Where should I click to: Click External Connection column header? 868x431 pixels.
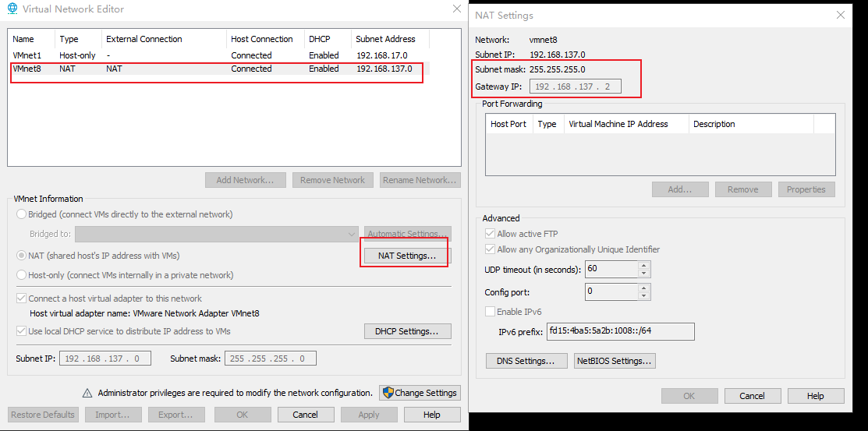[164, 39]
